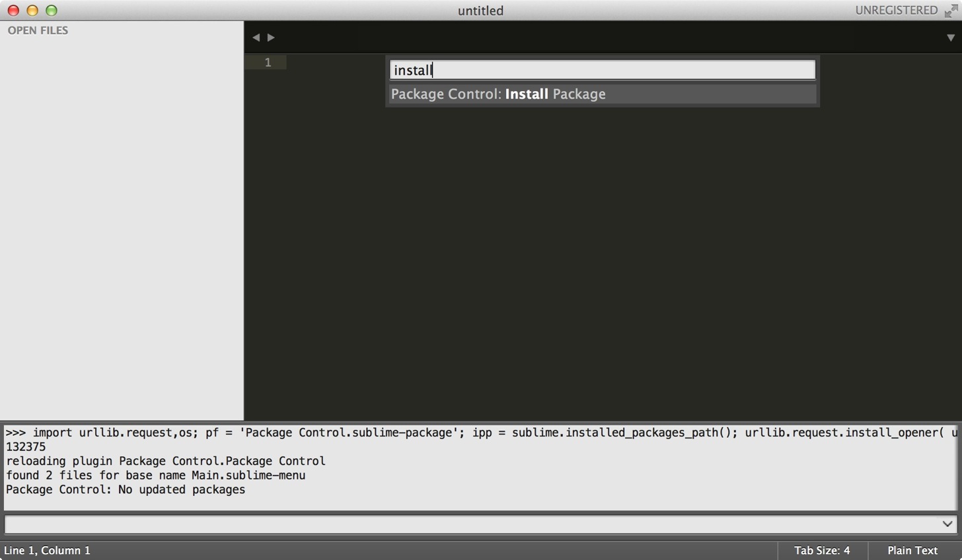This screenshot has width=962, height=560.
Task: Click line number 1 in the gutter
Action: click(268, 62)
